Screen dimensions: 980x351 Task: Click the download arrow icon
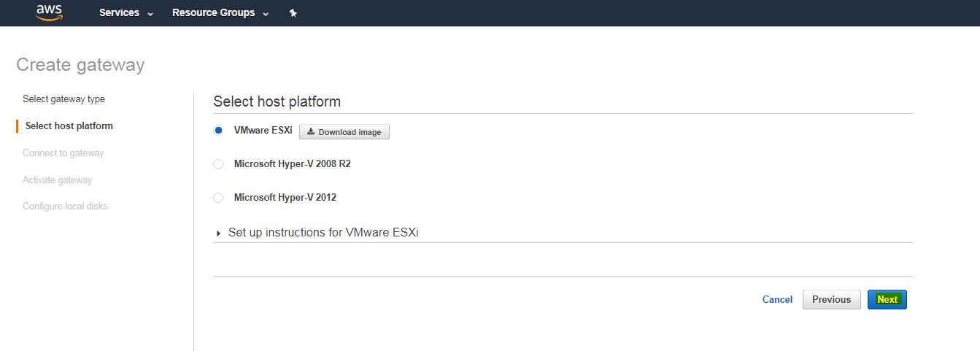tap(311, 132)
